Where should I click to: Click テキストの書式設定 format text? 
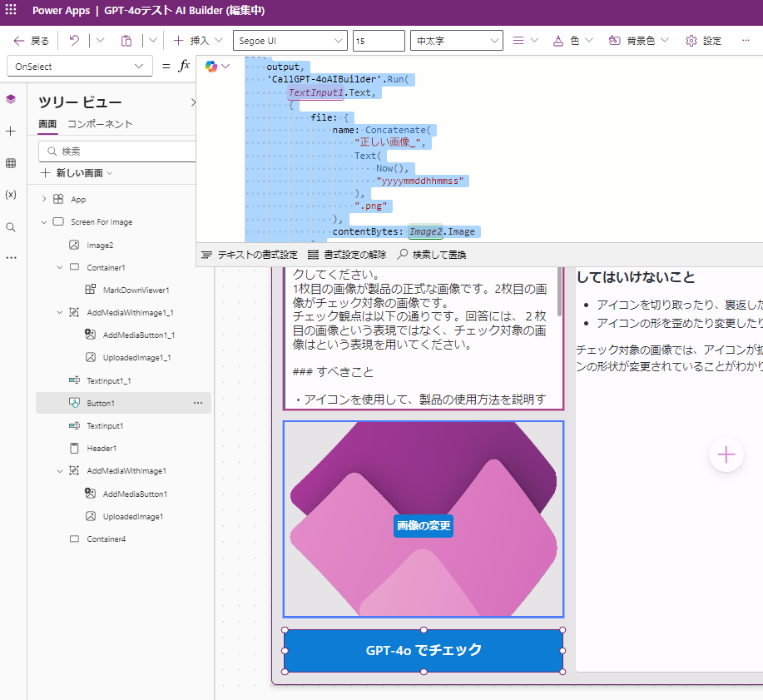click(x=249, y=255)
